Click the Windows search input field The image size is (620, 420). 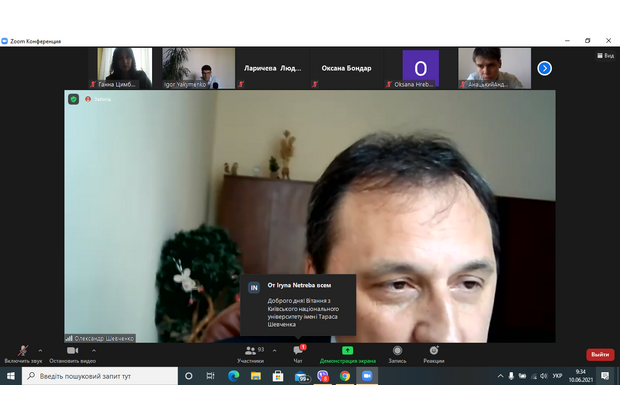[100, 376]
